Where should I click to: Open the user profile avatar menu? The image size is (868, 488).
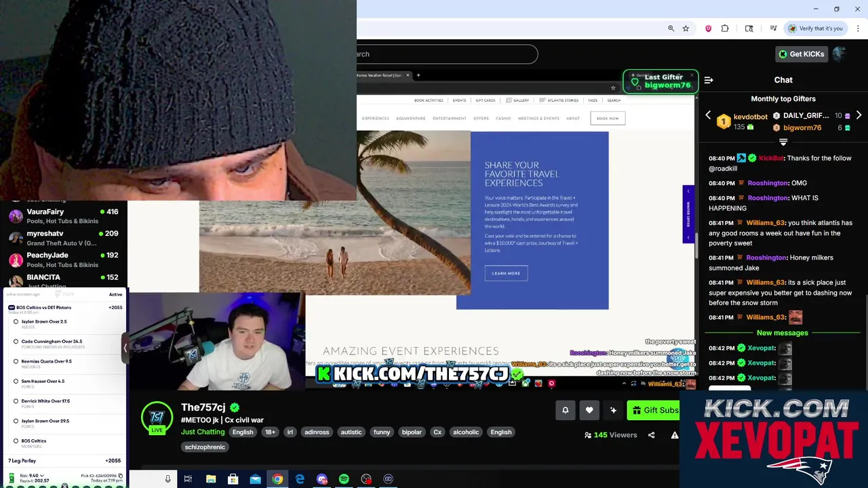point(840,54)
